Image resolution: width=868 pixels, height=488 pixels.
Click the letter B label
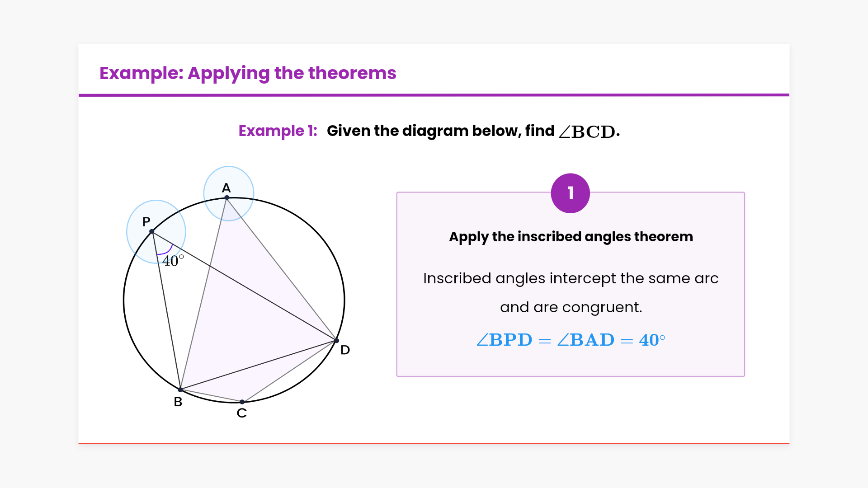pyautogui.click(x=178, y=402)
